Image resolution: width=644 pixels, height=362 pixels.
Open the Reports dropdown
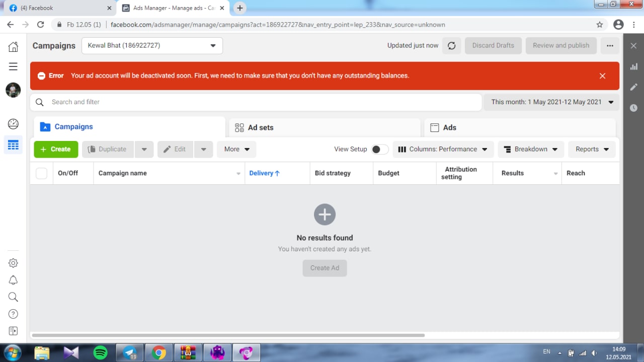pyautogui.click(x=592, y=150)
